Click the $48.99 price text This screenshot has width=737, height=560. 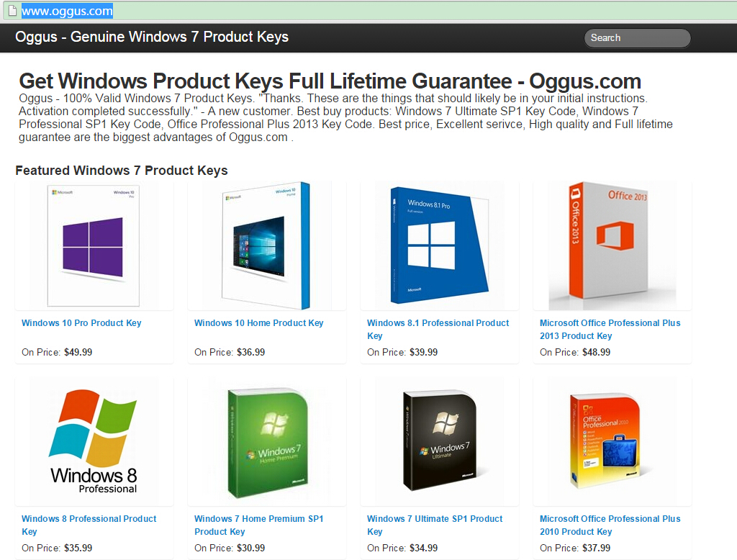click(x=597, y=352)
